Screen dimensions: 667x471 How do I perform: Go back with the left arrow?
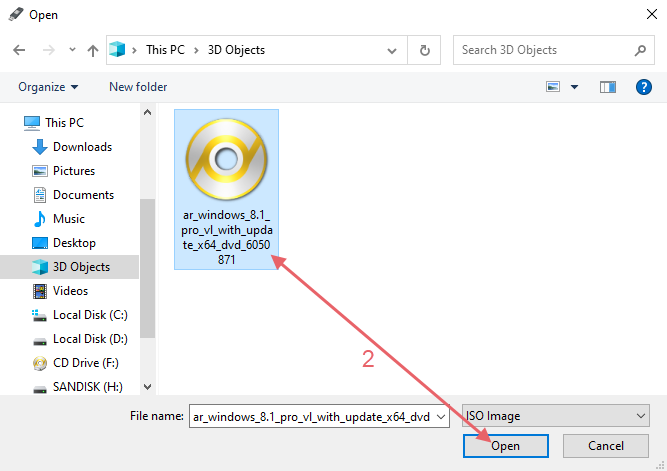(x=19, y=50)
